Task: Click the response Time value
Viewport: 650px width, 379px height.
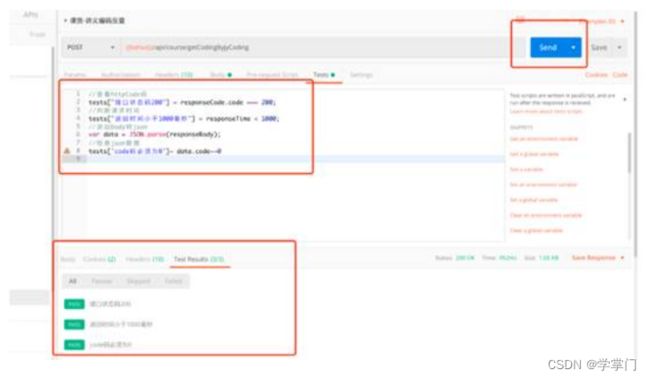Action: point(508,258)
